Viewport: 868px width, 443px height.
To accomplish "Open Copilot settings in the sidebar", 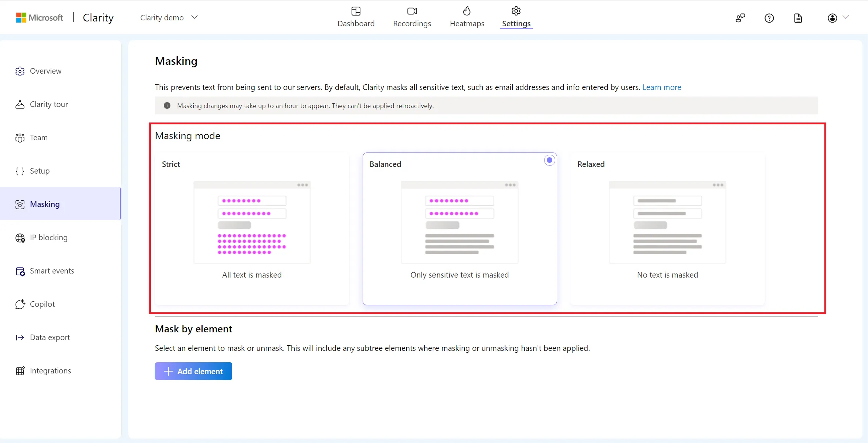I will point(61,304).
